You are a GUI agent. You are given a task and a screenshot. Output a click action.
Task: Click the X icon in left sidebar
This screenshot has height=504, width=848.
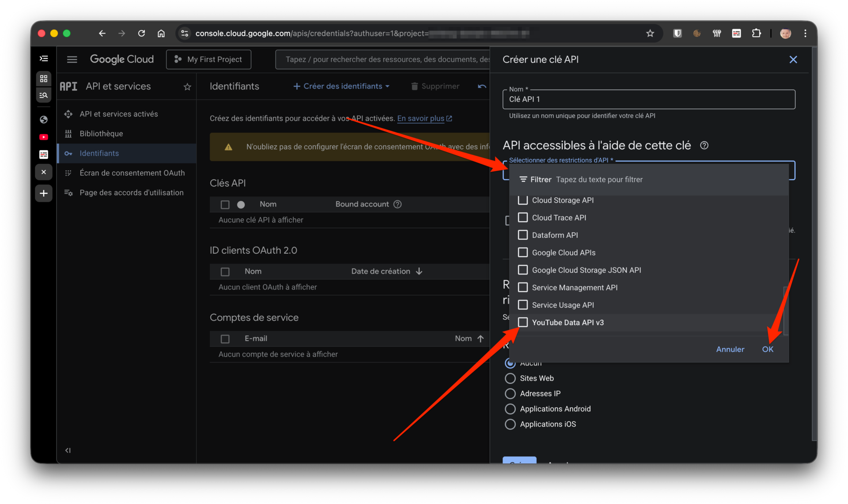[44, 172]
